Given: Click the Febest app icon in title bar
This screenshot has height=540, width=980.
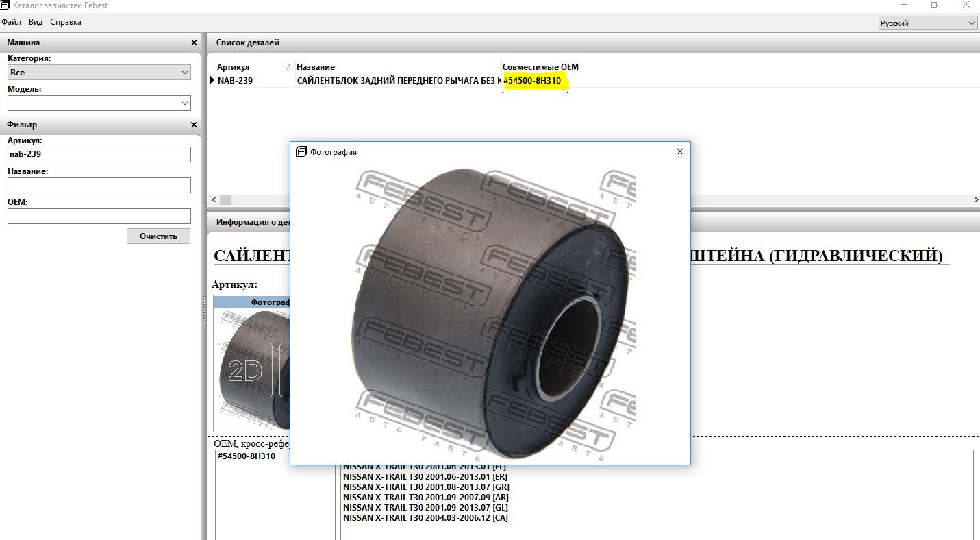Looking at the screenshot, I should pos(5,5).
